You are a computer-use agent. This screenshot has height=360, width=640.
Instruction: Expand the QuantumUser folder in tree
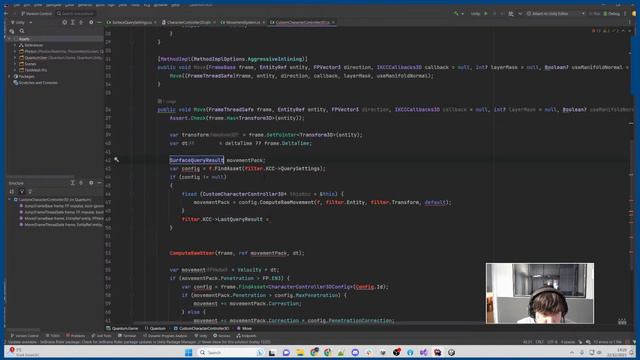pos(15,58)
